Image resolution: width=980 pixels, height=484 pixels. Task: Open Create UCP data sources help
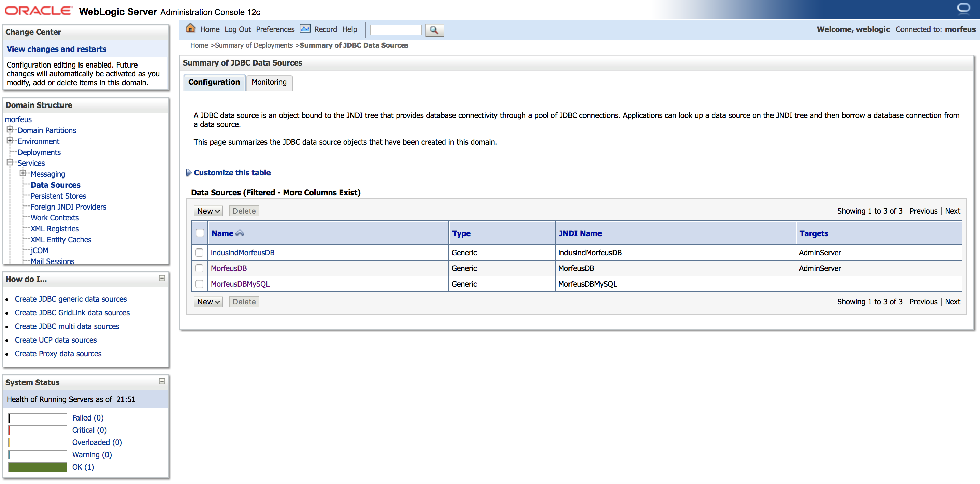click(56, 340)
